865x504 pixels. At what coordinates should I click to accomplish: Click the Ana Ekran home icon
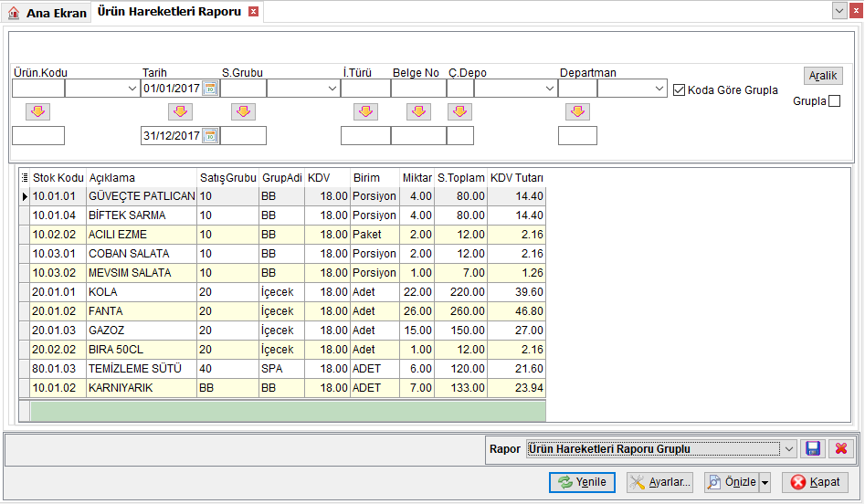click(x=14, y=13)
